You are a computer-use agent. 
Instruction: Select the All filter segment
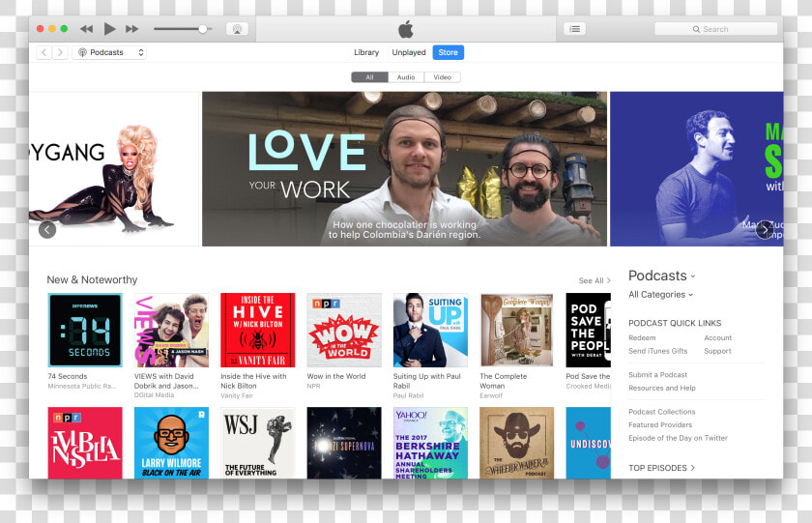point(369,77)
